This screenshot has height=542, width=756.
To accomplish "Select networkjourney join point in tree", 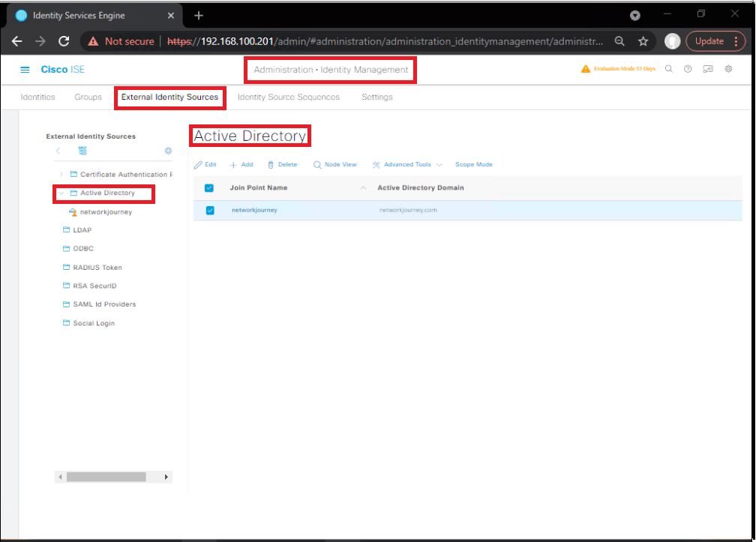I will pyautogui.click(x=106, y=212).
